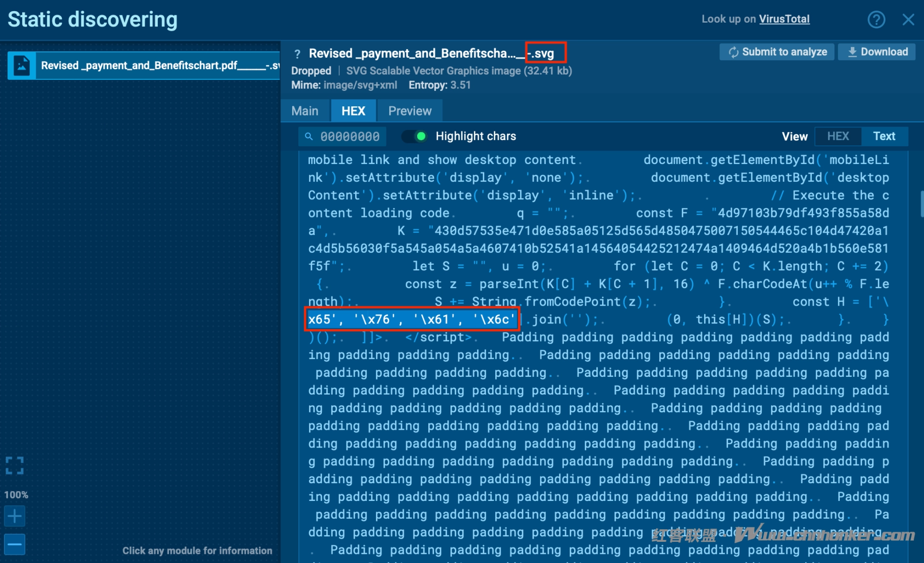The image size is (924, 563).
Task: Open the Preview tab
Action: click(410, 111)
